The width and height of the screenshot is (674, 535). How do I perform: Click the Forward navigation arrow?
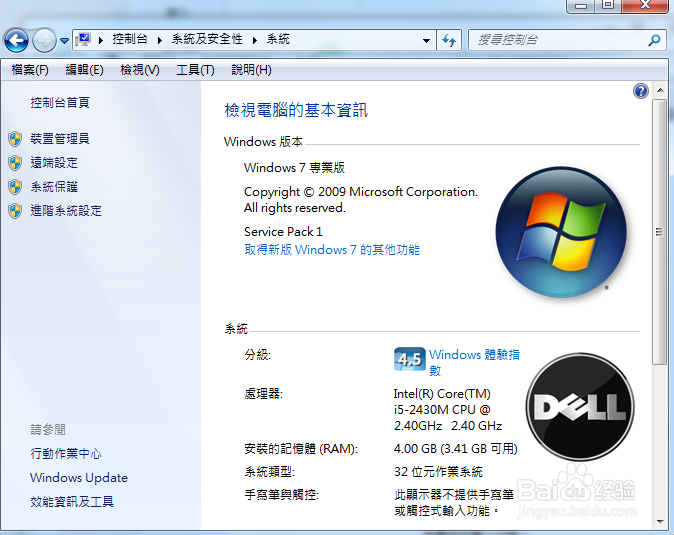pos(44,41)
